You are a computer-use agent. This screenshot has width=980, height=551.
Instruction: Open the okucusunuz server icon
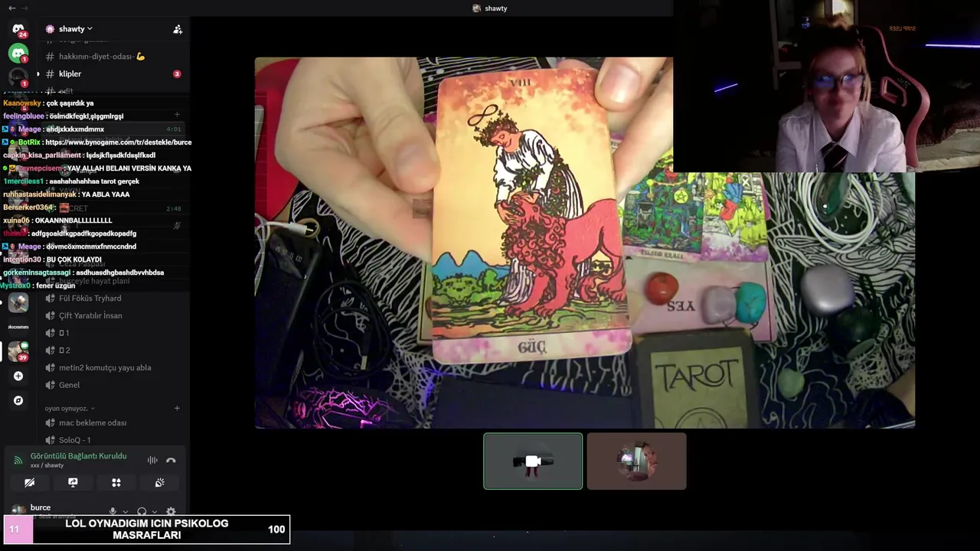tap(18, 327)
